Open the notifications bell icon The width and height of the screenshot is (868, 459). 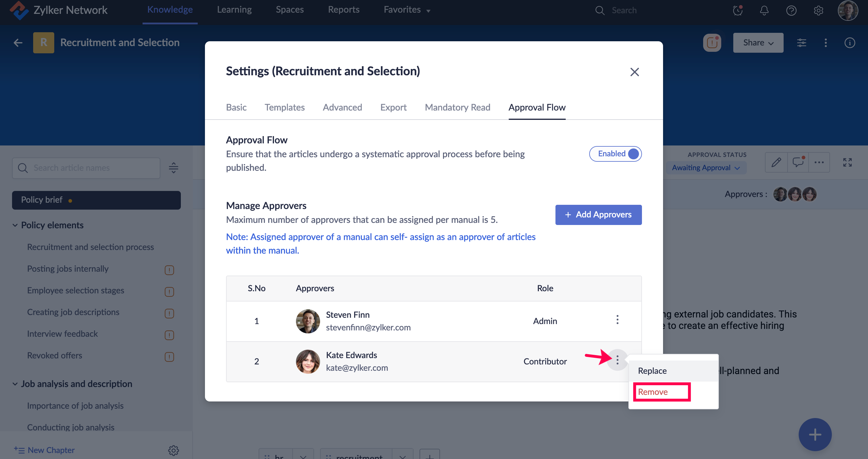(x=764, y=11)
